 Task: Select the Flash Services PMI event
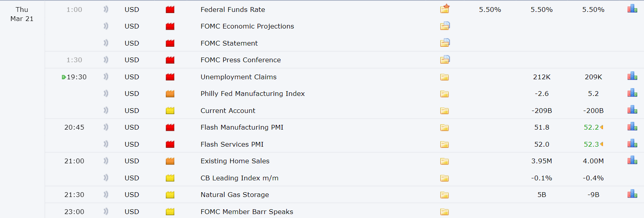[x=232, y=144]
